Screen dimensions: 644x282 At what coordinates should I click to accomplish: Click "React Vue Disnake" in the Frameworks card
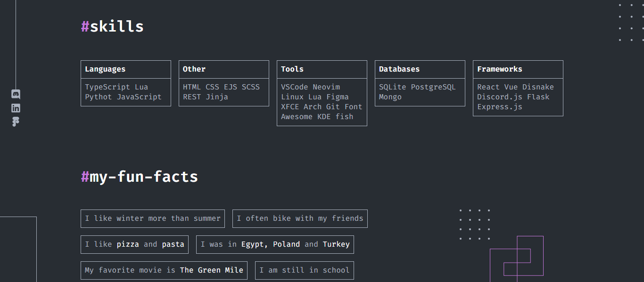tap(515, 87)
